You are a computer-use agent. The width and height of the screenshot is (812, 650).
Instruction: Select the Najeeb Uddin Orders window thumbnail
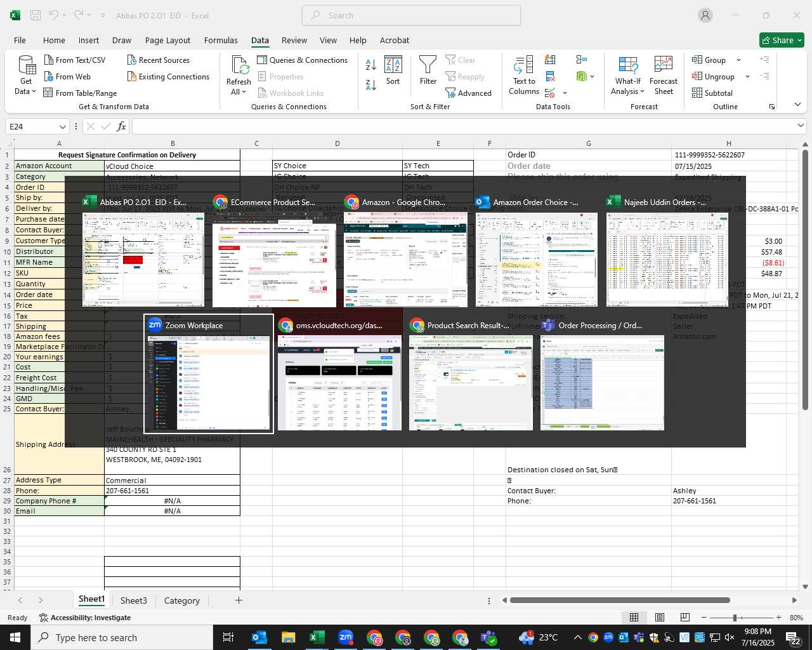[x=667, y=251]
